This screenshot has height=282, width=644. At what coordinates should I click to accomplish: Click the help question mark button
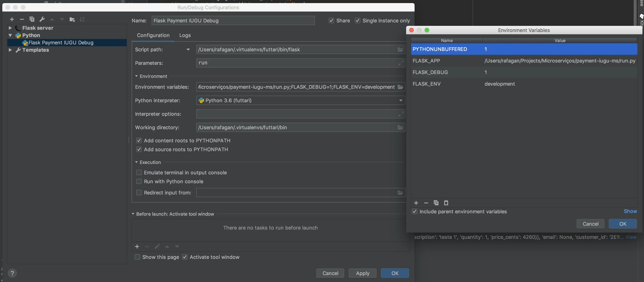(x=12, y=273)
